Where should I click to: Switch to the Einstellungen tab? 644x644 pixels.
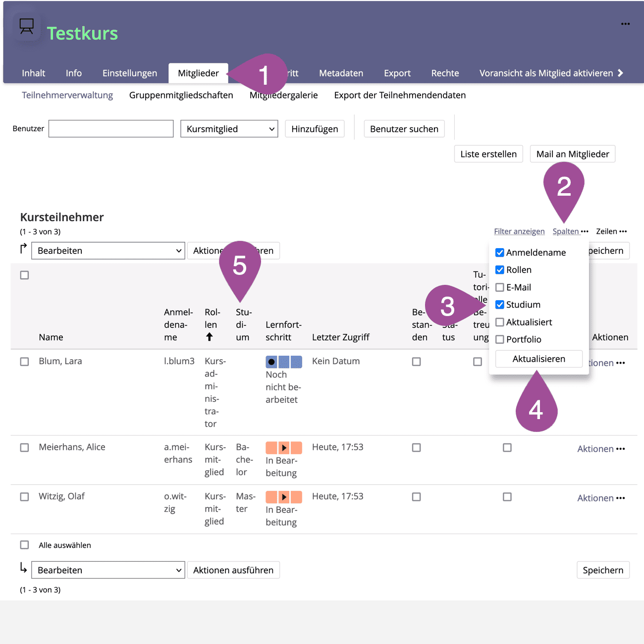click(130, 73)
